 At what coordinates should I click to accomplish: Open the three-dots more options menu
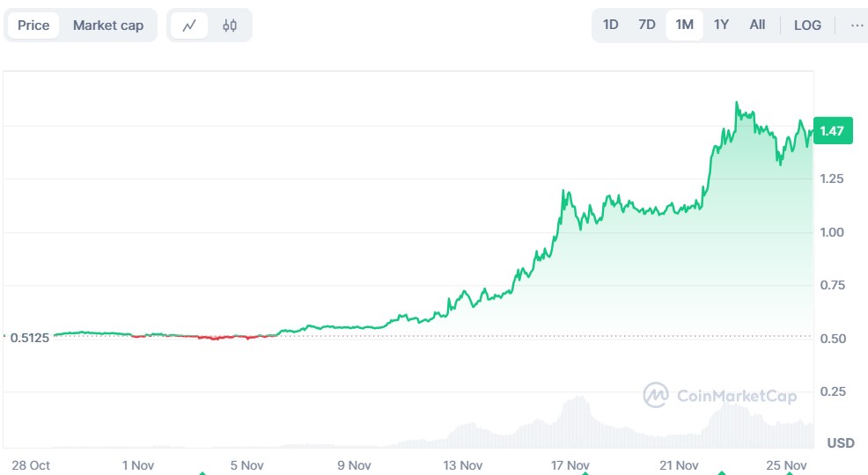857,25
